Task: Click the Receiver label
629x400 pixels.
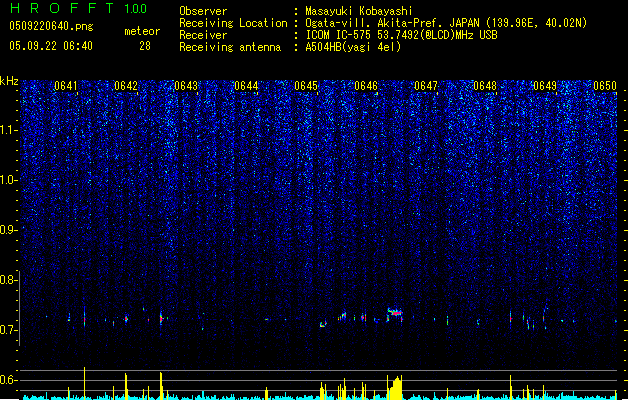Action: pyautogui.click(x=203, y=35)
